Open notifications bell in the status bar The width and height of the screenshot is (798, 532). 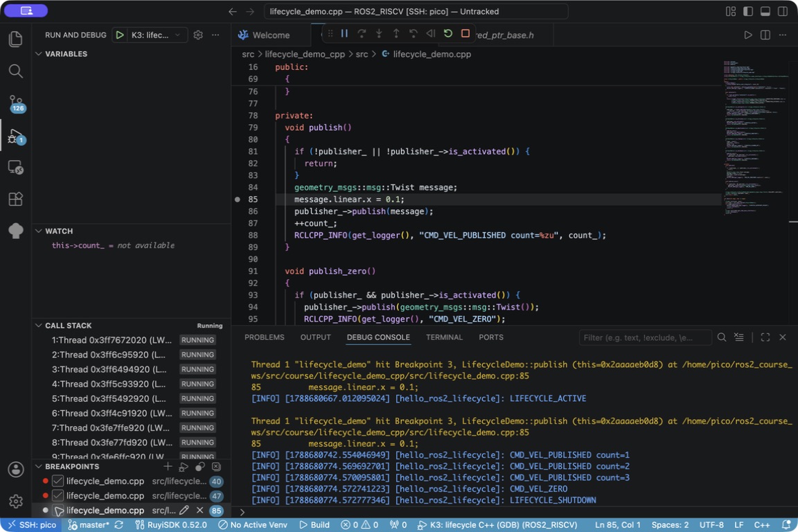pyautogui.click(x=786, y=525)
